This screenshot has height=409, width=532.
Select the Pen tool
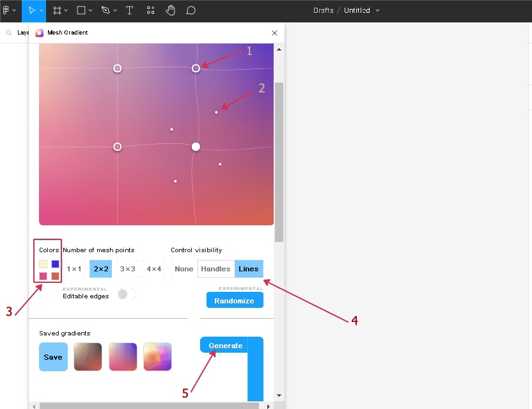[106, 10]
